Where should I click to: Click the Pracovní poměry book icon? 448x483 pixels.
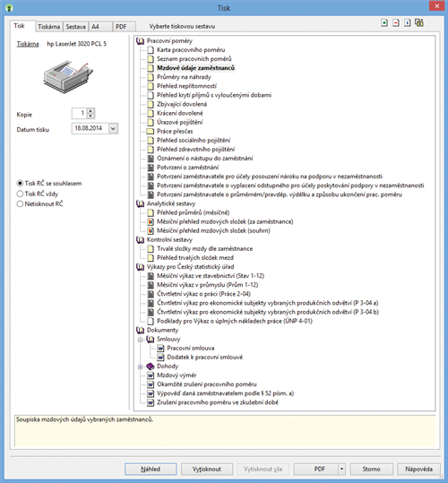click(x=141, y=41)
